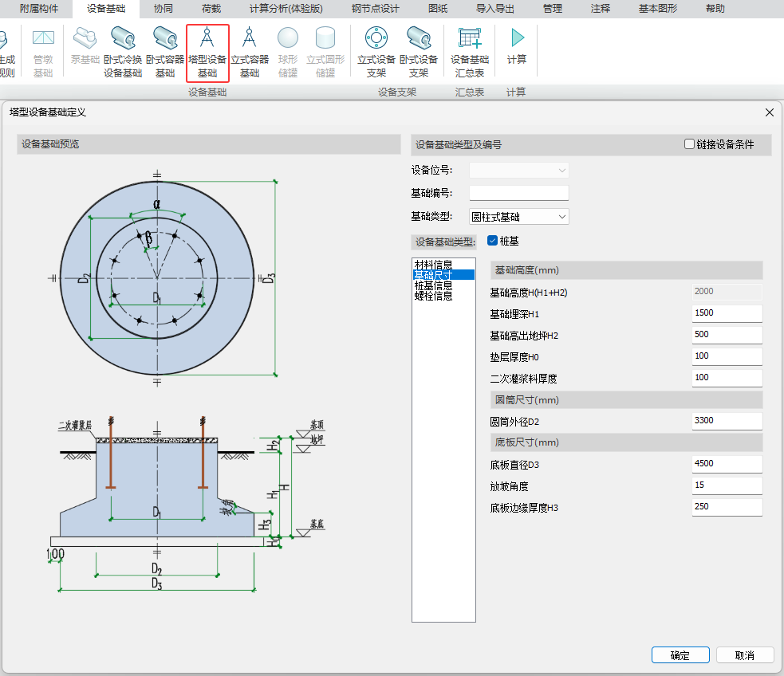Open the 钢节点设计 ribbon tab
The width and height of the screenshot is (784, 676).
375,9
